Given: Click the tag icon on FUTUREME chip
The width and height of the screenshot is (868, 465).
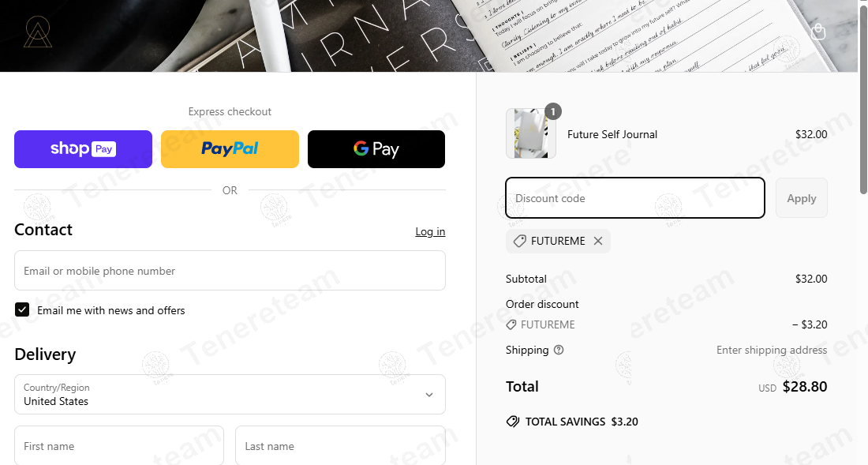Looking at the screenshot, I should (x=519, y=241).
